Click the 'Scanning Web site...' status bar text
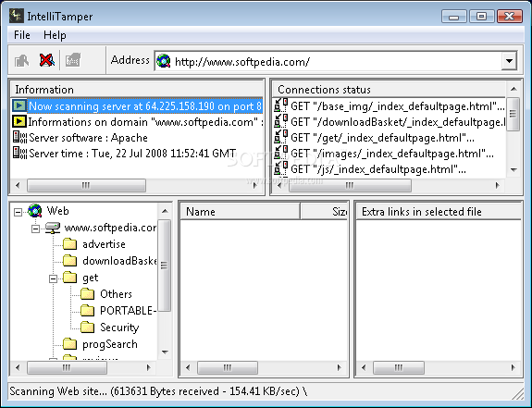 tap(158, 391)
